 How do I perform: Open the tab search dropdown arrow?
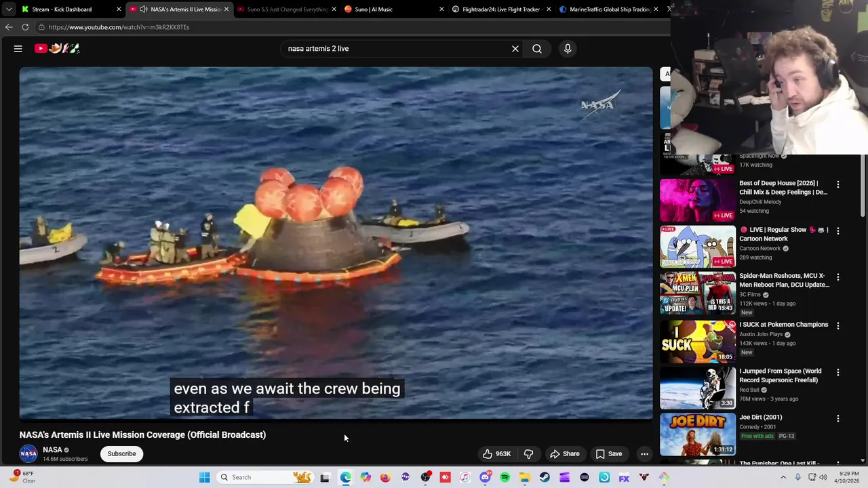9,9
